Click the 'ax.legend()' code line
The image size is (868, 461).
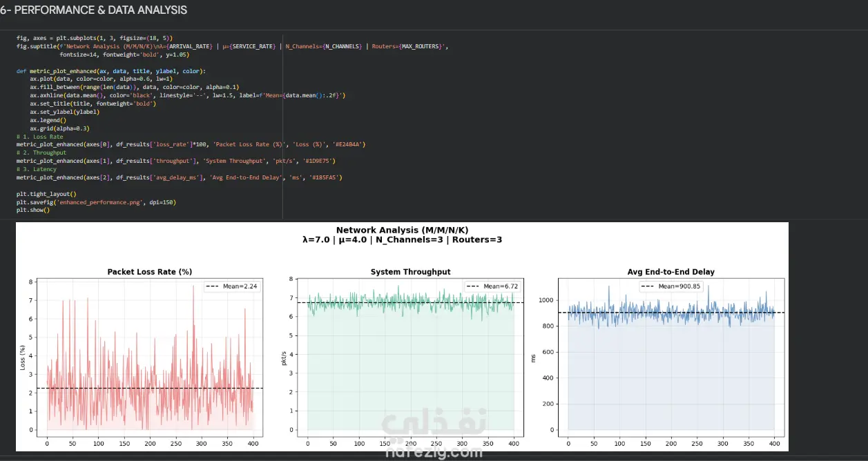[x=48, y=120]
